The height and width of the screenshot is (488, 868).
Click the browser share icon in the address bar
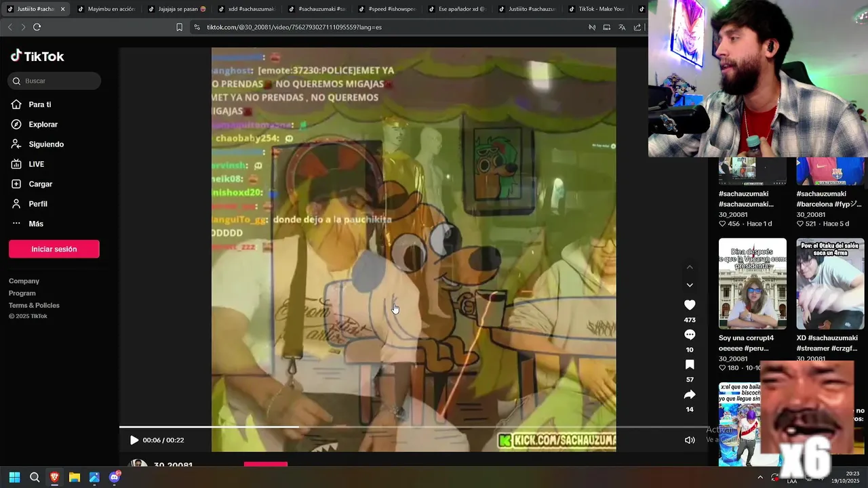(x=637, y=27)
